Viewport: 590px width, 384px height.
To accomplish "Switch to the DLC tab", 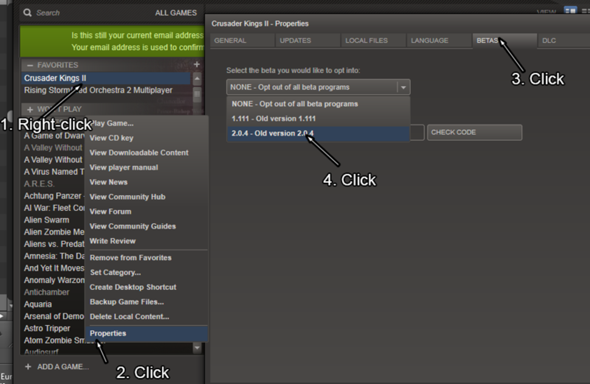I will point(564,41).
